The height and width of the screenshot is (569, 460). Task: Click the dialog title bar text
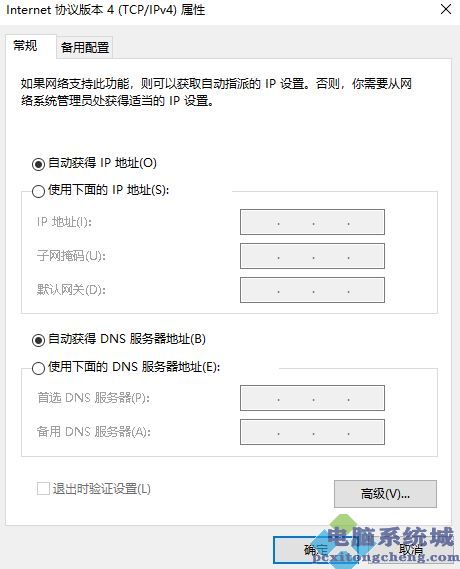[106, 10]
